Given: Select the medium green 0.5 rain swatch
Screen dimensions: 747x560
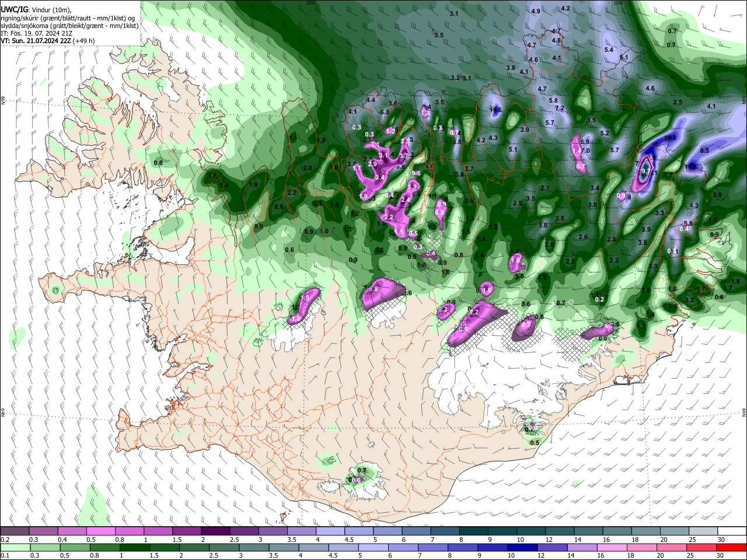Looking at the screenshot, I should coord(74,547).
